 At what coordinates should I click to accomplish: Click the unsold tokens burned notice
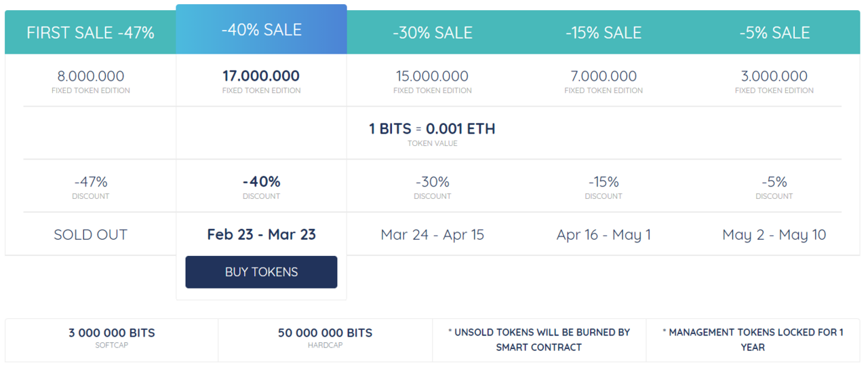coord(539,339)
